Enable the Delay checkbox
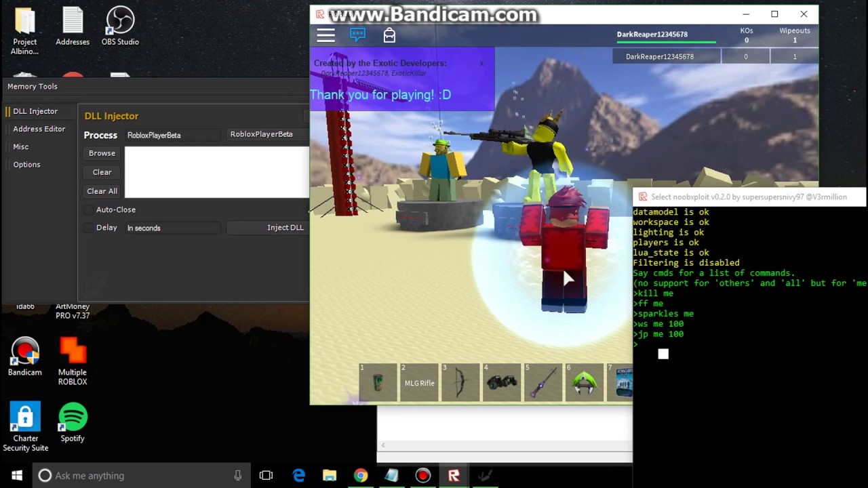The height and width of the screenshot is (488, 868). click(x=89, y=228)
